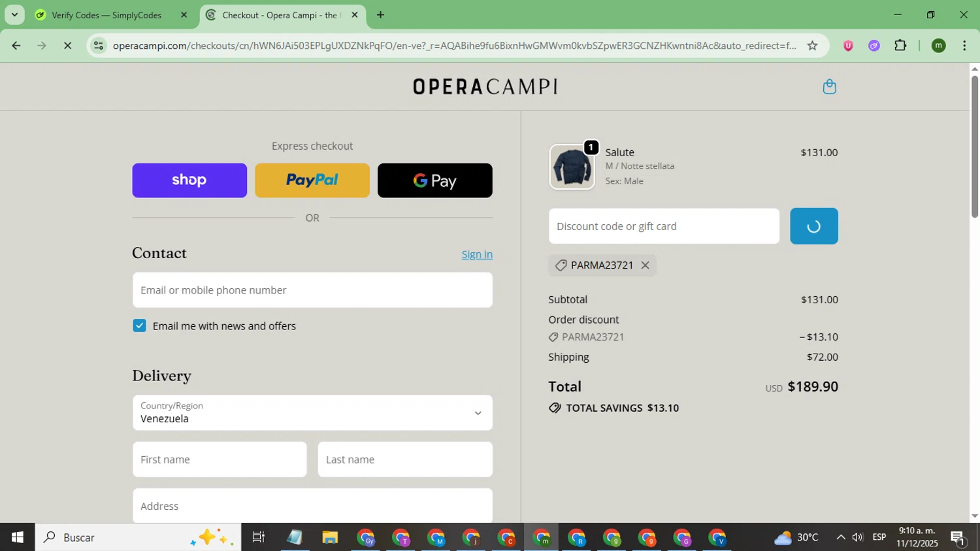
Task: Focus the Address field
Action: click(312, 505)
